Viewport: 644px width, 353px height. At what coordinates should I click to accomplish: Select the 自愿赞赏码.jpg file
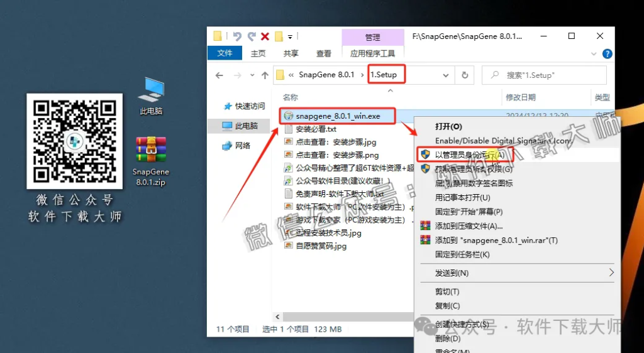coord(321,246)
